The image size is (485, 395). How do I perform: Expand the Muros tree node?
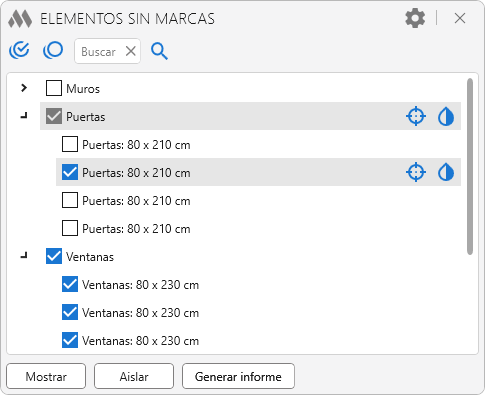tap(24, 88)
